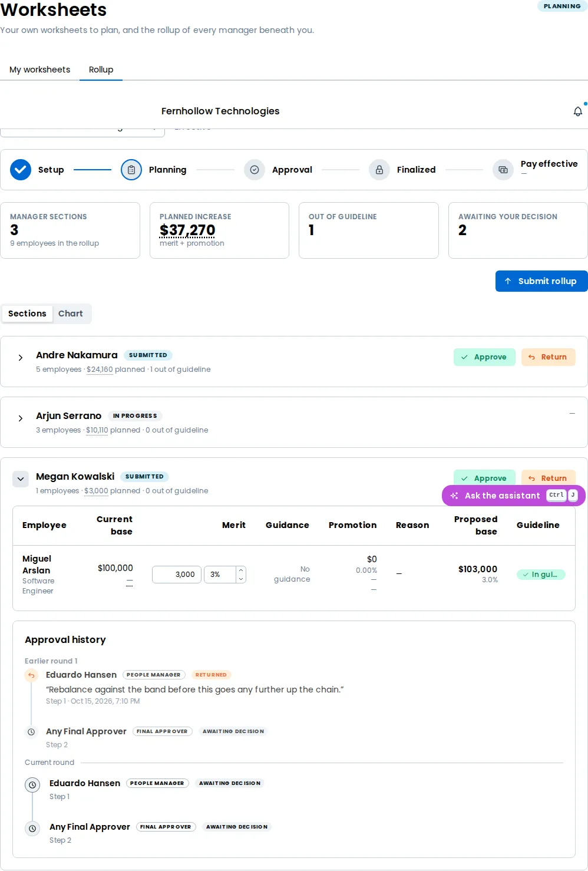Submit the rollup
This screenshot has height=871, width=588.
(541, 281)
